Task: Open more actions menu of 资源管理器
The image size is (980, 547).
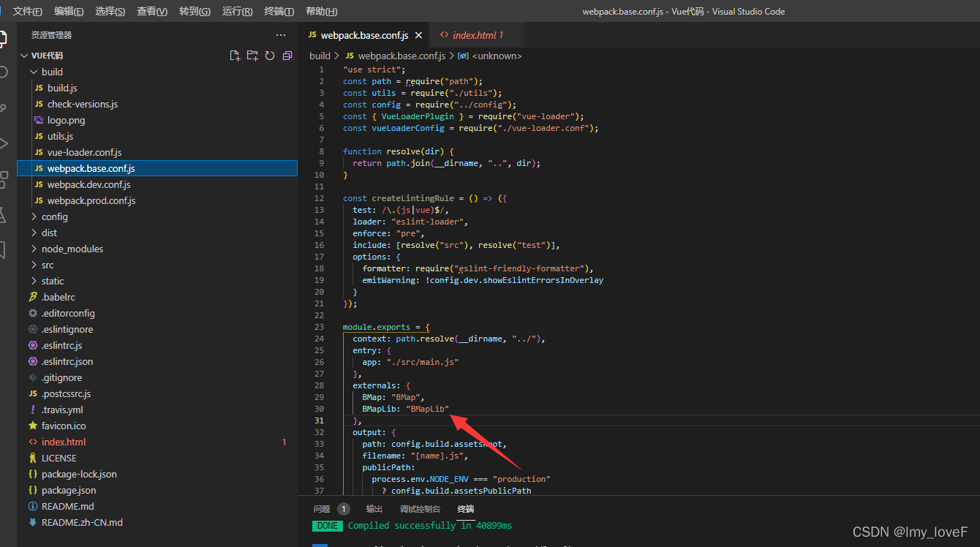Action: click(x=281, y=34)
